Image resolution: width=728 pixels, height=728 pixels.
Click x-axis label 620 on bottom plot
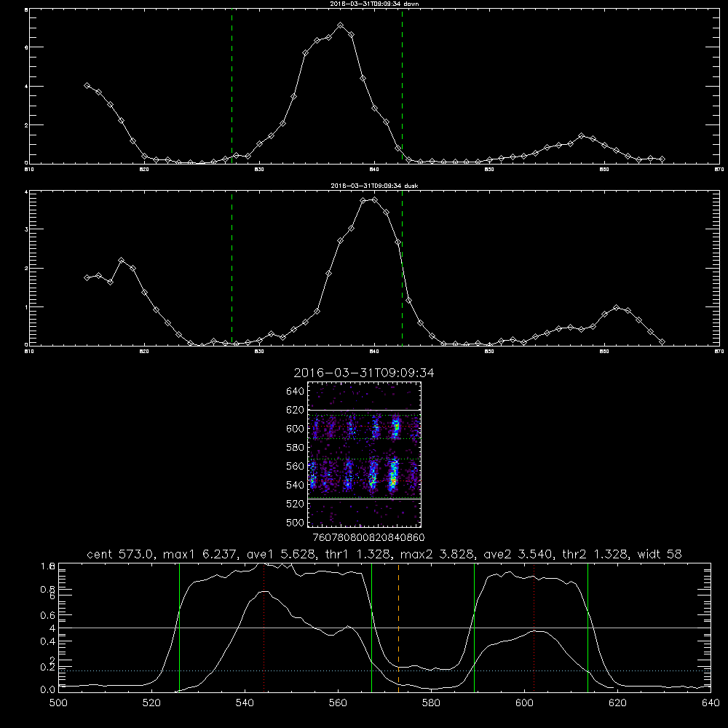point(617,703)
